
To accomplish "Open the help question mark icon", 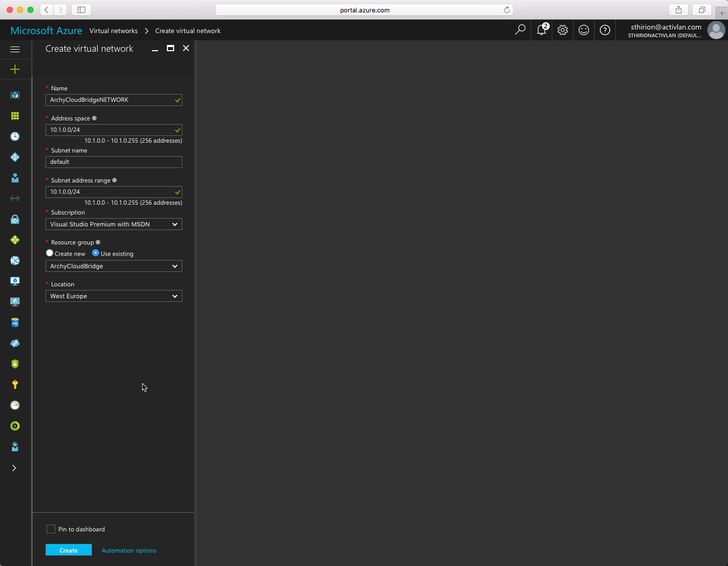I will (x=605, y=30).
